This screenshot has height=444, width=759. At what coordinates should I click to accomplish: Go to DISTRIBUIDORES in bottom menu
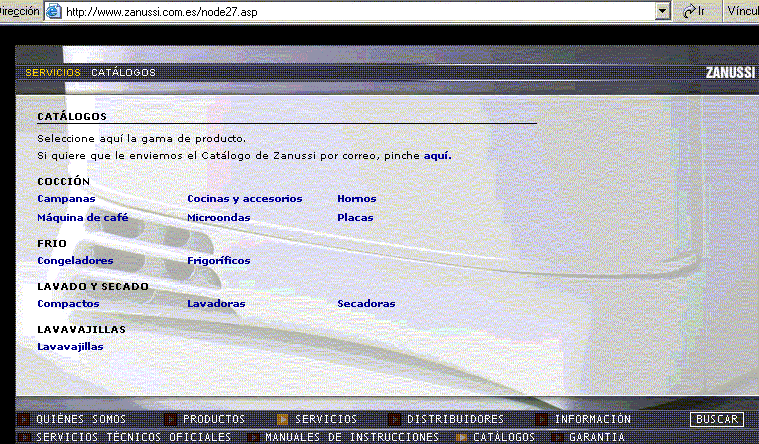coord(455,419)
